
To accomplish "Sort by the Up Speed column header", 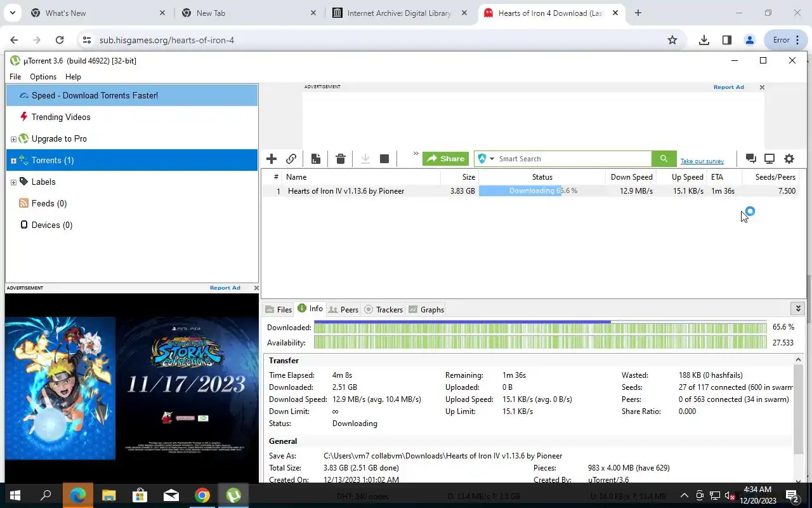I will (x=681, y=177).
